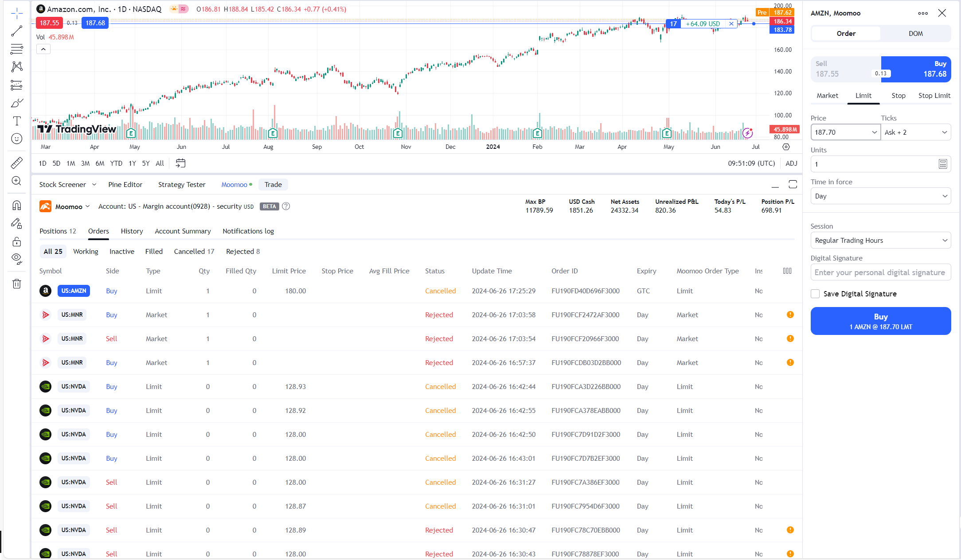The height and width of the screenshot is (560, 961).
Task: Select the Text annotation tool
Action: click(x=17, y=121)
